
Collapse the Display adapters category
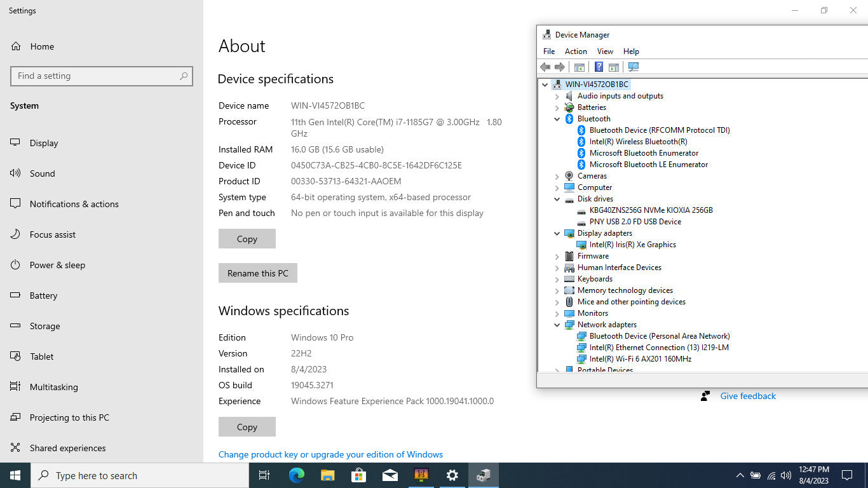pos(557,233)
